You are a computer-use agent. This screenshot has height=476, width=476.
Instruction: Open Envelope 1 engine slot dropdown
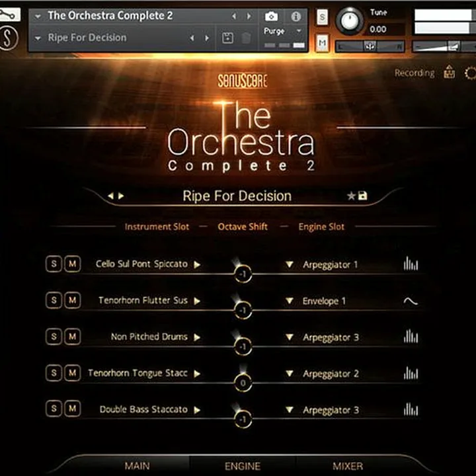290,301
